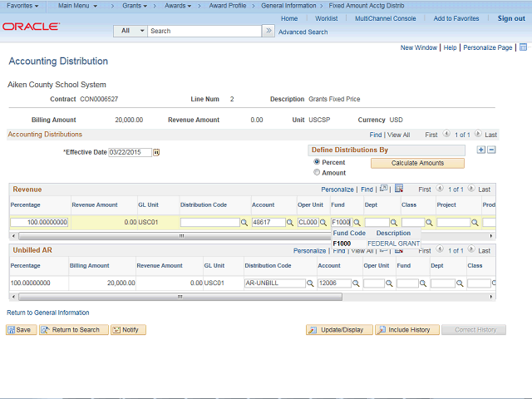Return to General Information
This screenshot has height=399, width=532.
[48, 313]
